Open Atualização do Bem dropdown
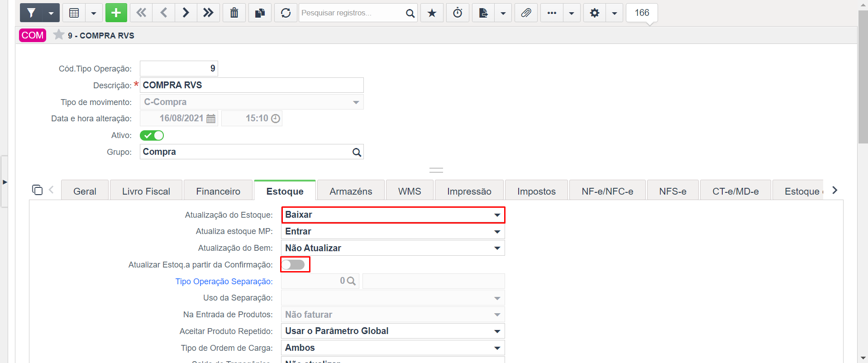 [393, 248]
